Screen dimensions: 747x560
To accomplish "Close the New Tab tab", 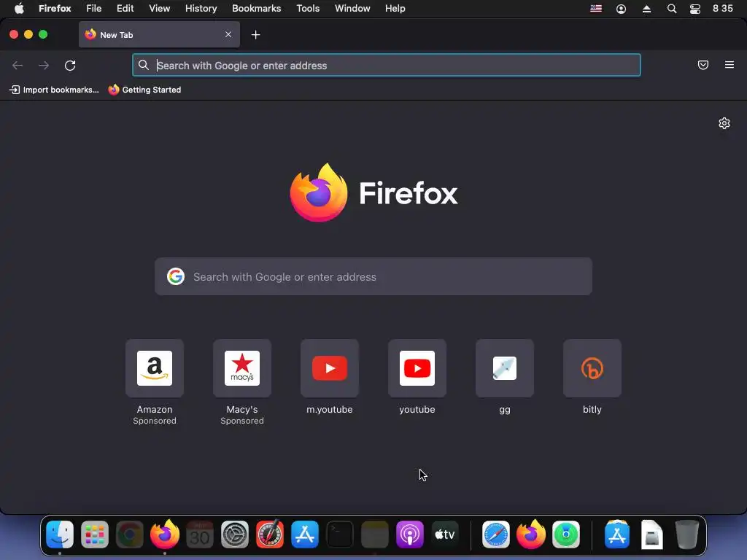I will tap(228, 34).
